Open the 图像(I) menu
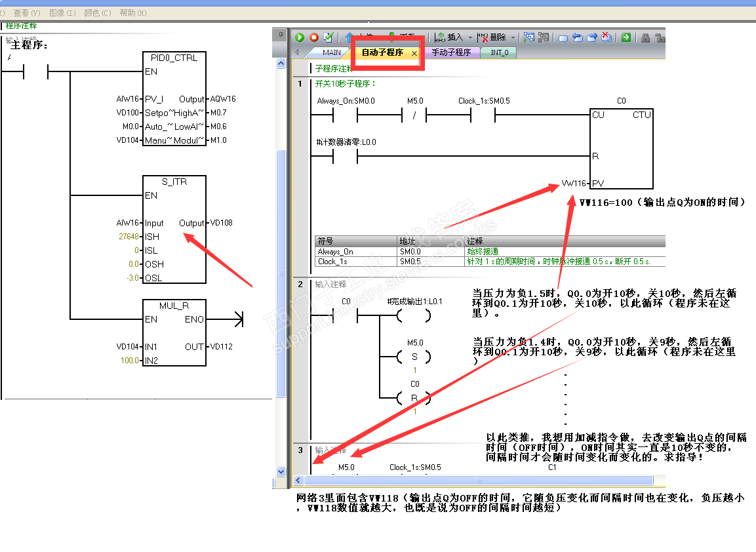The image size is (756, 552). pos(63,12)
